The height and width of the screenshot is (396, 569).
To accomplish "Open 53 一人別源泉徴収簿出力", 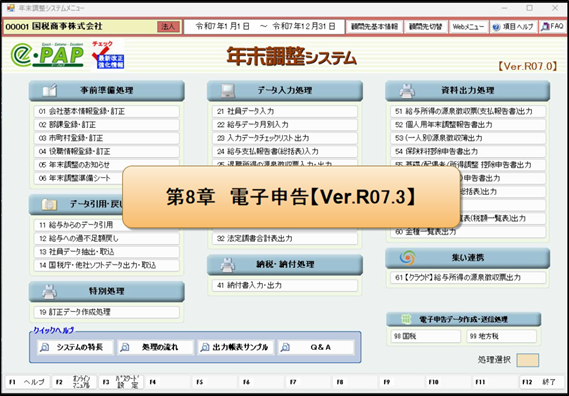I will click(468, 138).
